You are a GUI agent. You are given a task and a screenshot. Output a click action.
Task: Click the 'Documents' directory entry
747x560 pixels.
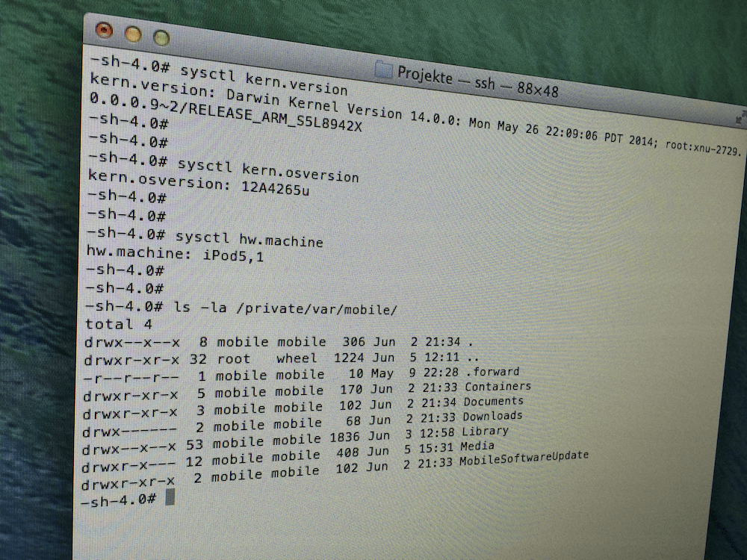pos(493,402)
